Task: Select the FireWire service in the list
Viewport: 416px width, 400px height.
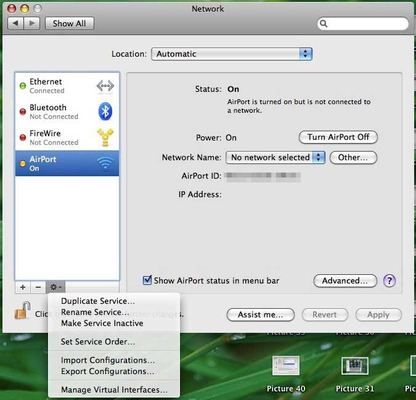Action: pyautogui.click(x=67, y=137)
